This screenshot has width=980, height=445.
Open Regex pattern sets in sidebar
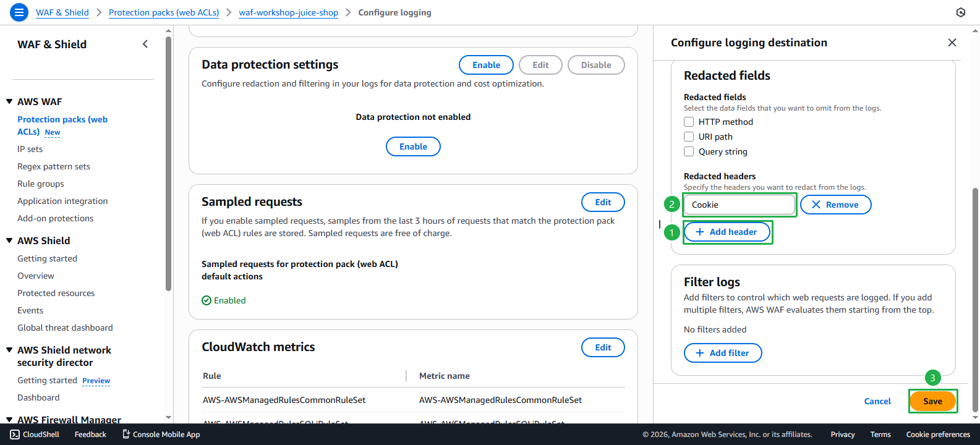(x=54, y=166)
